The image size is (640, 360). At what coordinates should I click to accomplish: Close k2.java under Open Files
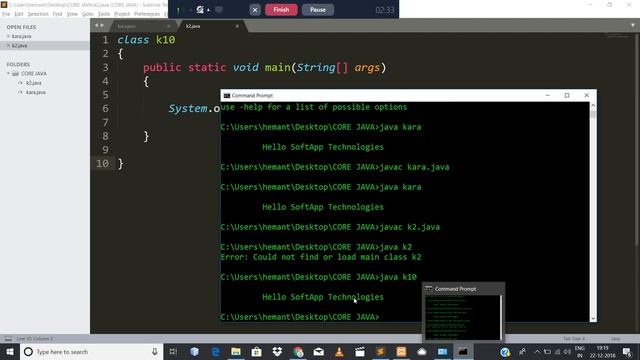pos(8,46)
